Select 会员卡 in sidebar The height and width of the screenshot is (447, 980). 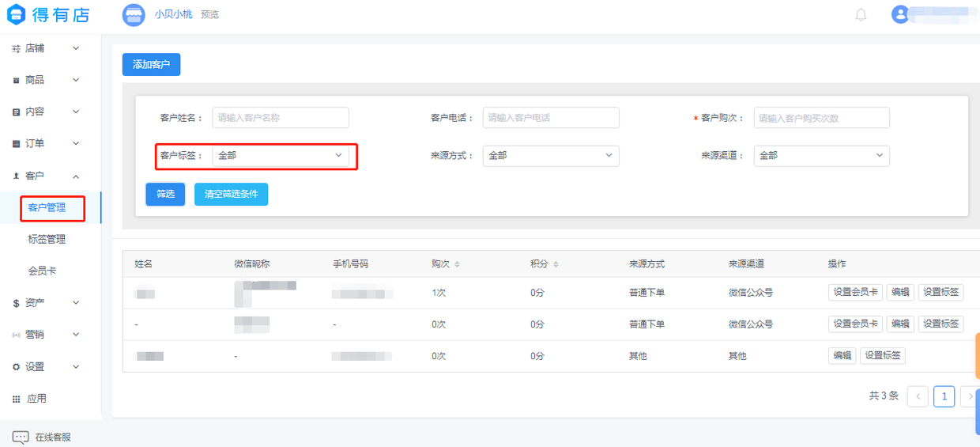[x=42, y=271]
